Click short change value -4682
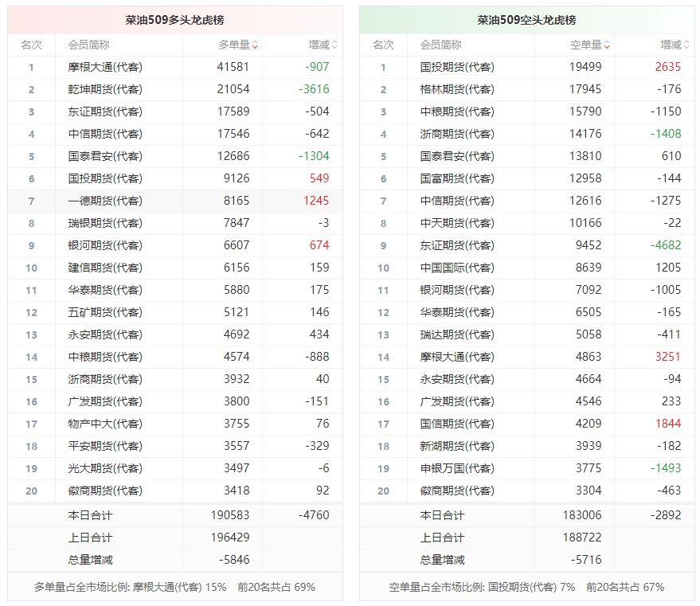 pyautogui.click(x=666, y=245)
